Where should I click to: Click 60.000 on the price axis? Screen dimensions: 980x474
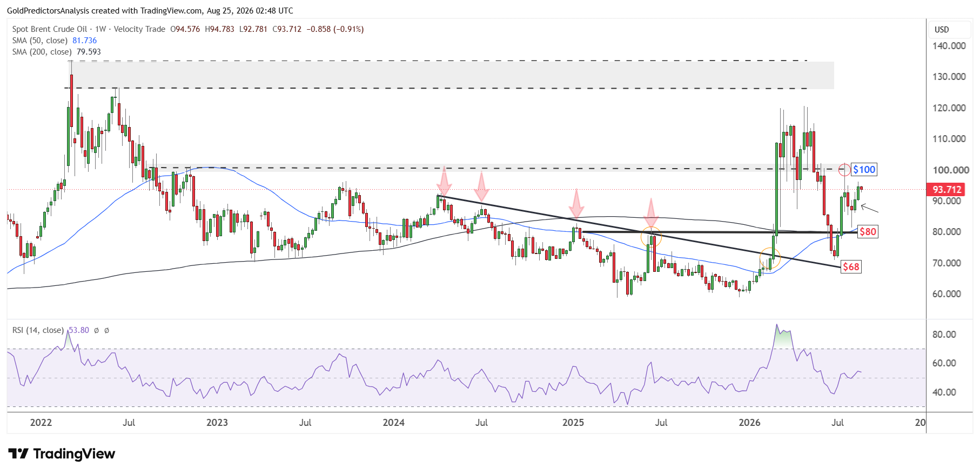[x=947, y=294]
